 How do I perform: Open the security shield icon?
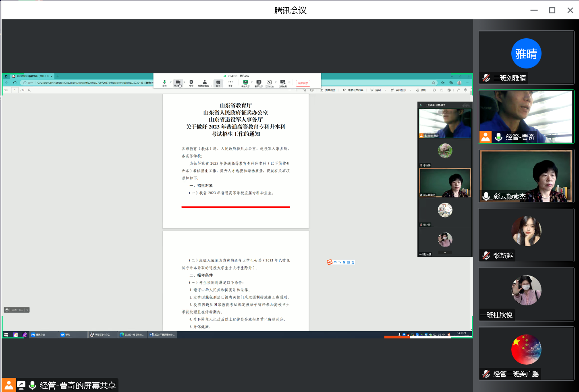[191, 82]
